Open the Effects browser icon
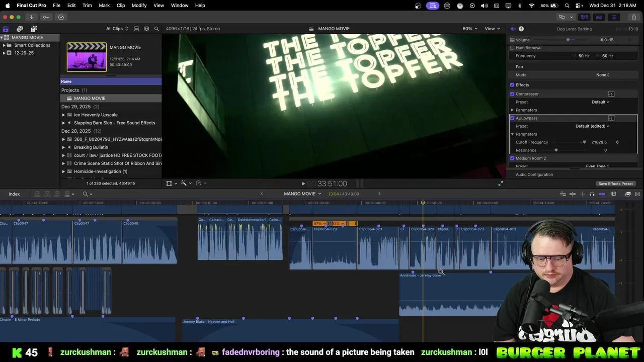Screen dimensions: 644x362 click(x=628, y=194)
